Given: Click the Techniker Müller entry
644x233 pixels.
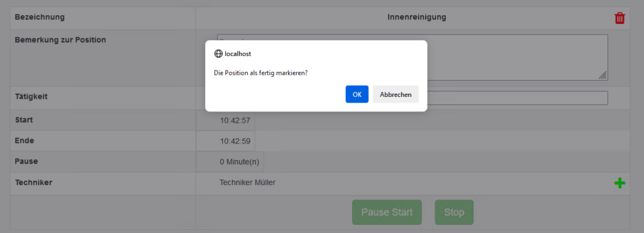Looking at the screenshot, I should pyautogui.click(x=248, y=183).
